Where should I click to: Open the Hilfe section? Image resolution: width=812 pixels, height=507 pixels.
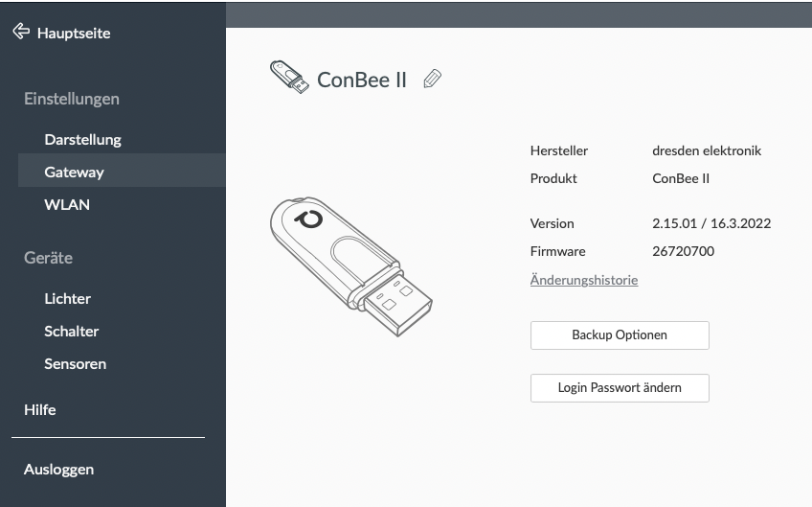(x=40, y=409)
